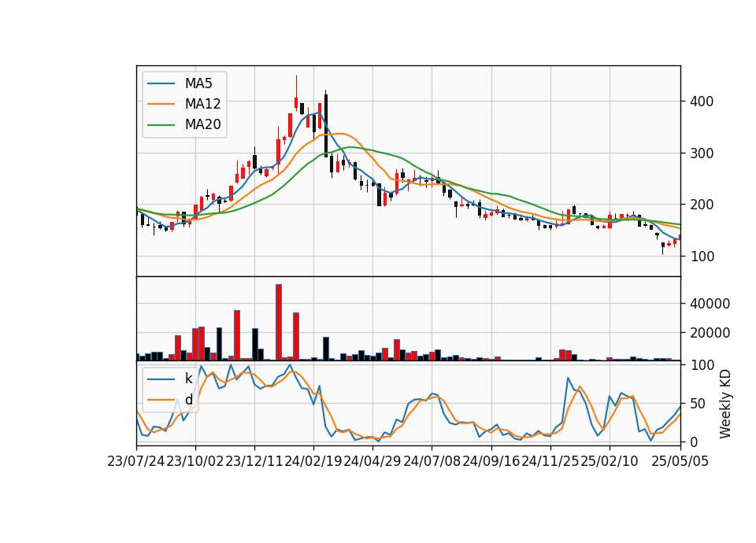Click the orange MA12 legend line
The width and height of the screenshot is (756, 543).
pos(161,104)
